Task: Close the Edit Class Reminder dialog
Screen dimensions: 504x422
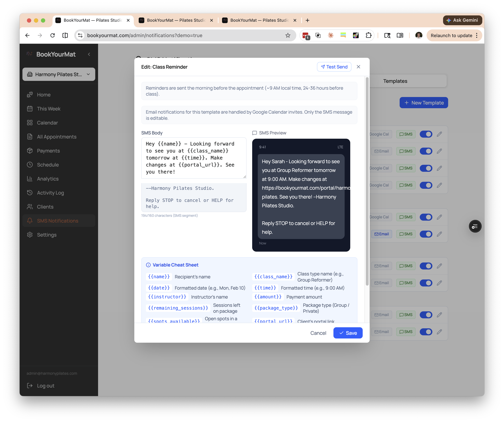Action: [358, 67]
